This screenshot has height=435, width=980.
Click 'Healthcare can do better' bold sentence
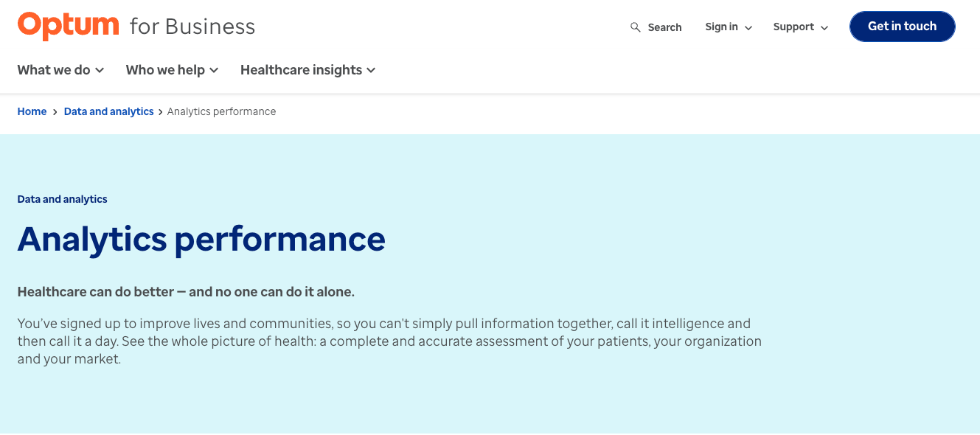coord(186,292)
